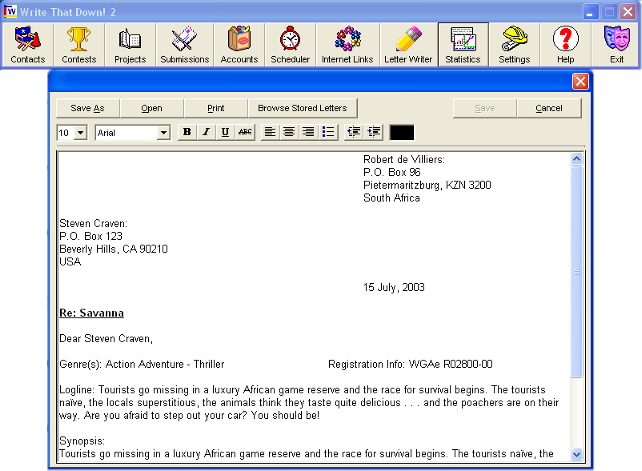642x471 pixels.
Task: Open the Contacts module
Action: [x=27, y=45]
